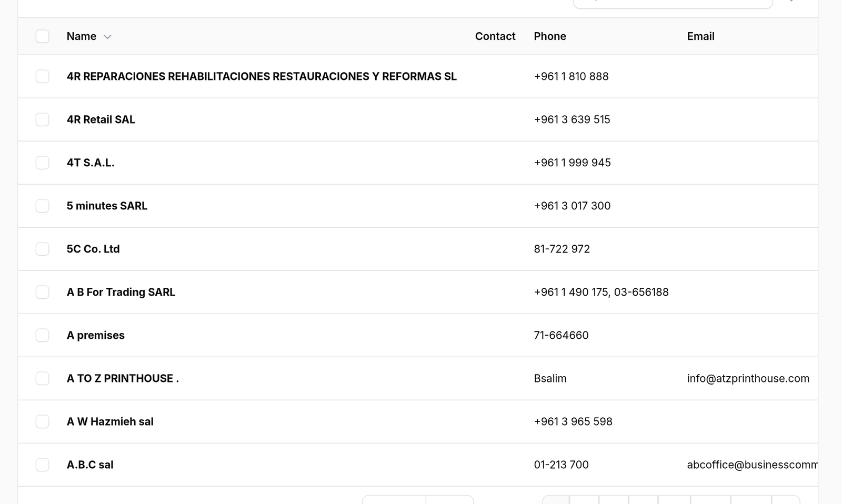Image resolution: width=842 pixels, height=504 pixels.
Task: Open the Name column sort chevron
Action: coord(107,37)
